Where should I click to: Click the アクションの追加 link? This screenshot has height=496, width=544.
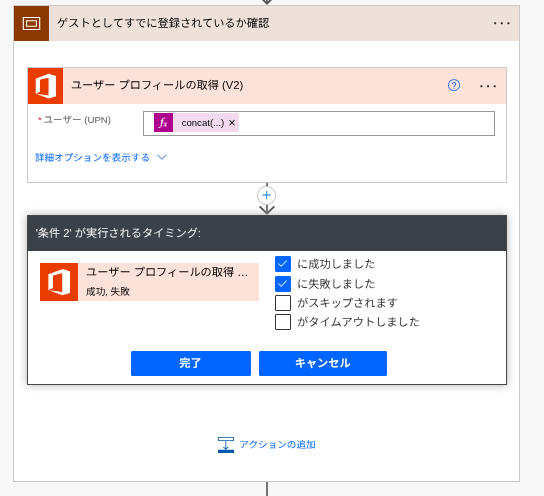(x=277, y=445)
